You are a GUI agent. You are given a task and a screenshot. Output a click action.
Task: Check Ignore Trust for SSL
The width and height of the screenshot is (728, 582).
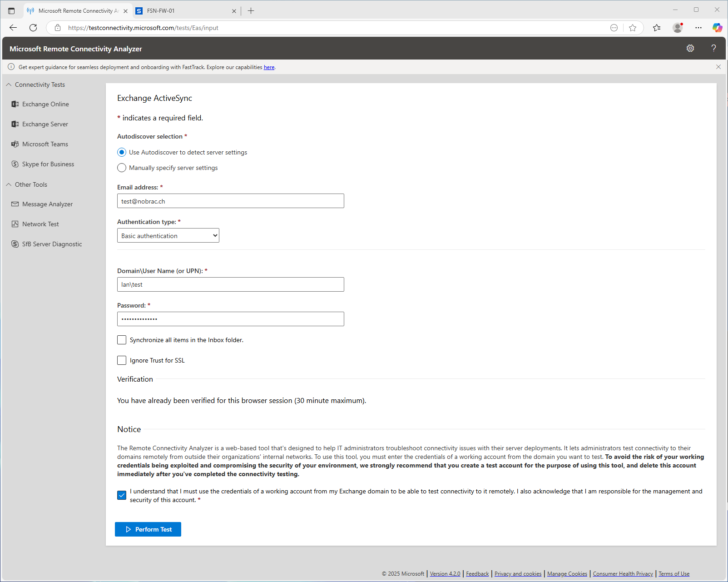122,360
